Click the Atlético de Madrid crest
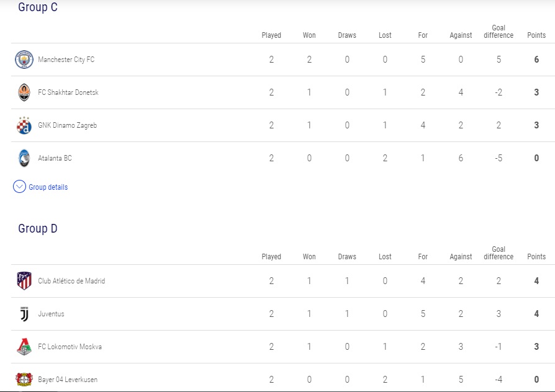The width and height of the screenshot is (555, 392). coord(24,281)
